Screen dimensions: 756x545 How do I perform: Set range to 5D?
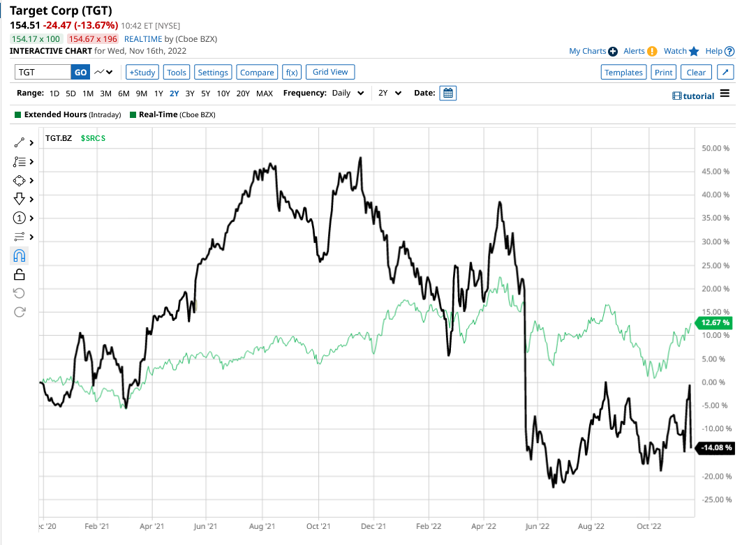point(71,94)
